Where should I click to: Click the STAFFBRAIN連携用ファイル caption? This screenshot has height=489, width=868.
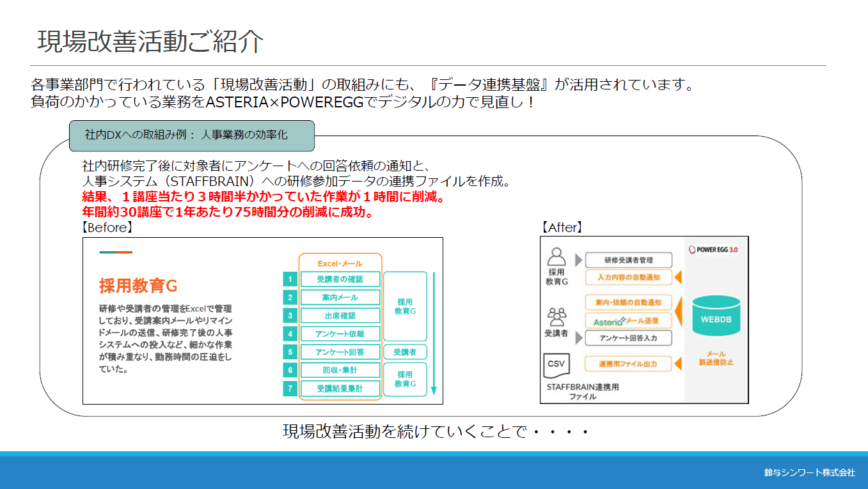583,392
